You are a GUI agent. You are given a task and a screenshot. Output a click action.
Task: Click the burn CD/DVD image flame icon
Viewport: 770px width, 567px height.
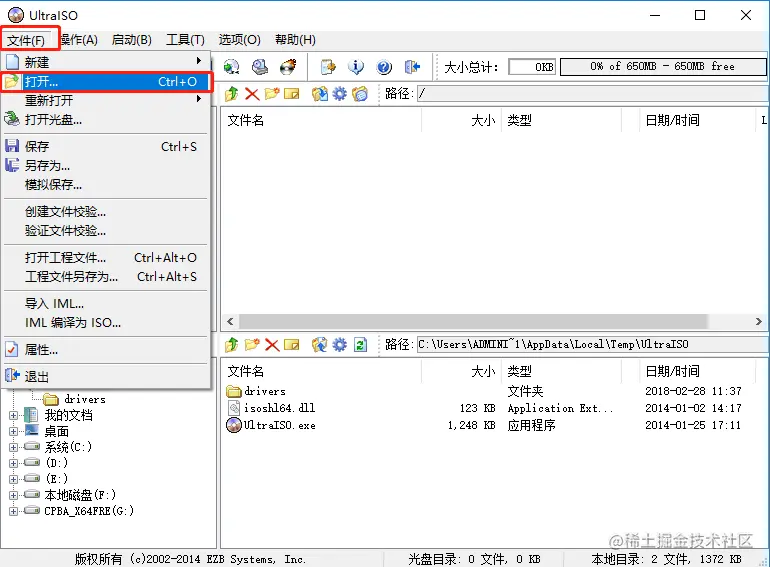288,66
